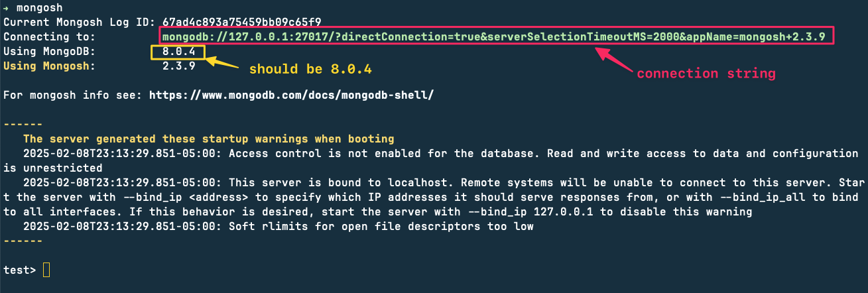Click the 'mongosh' command text at top
This screenshot has width=868, height=293.
point(39,7)
